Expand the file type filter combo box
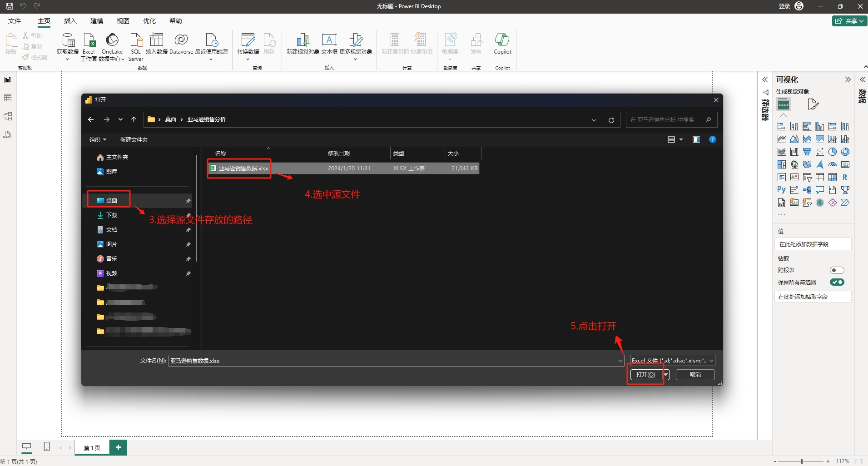Viewport: 868px width, 466px height. (x=711, y=361)
